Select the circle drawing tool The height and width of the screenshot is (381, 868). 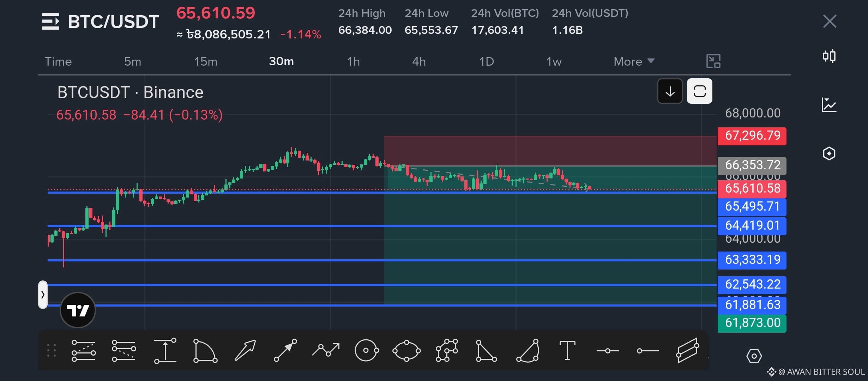[x=367, y=350]
